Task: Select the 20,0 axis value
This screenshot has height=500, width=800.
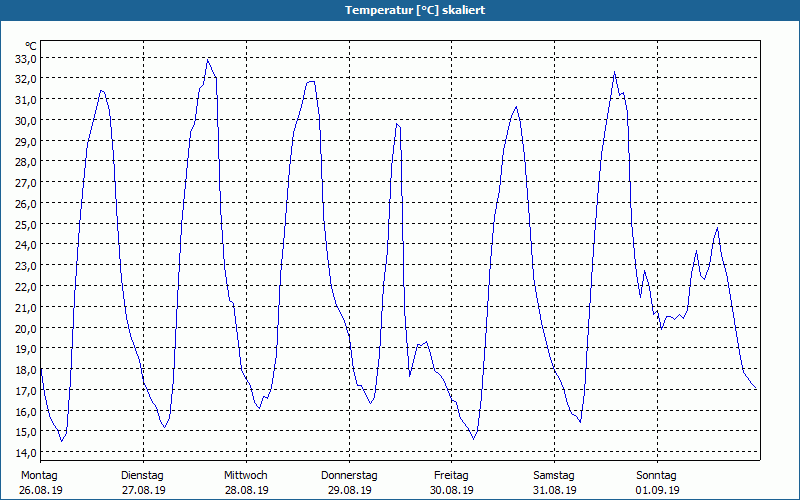Action: [x=26, y=328]
